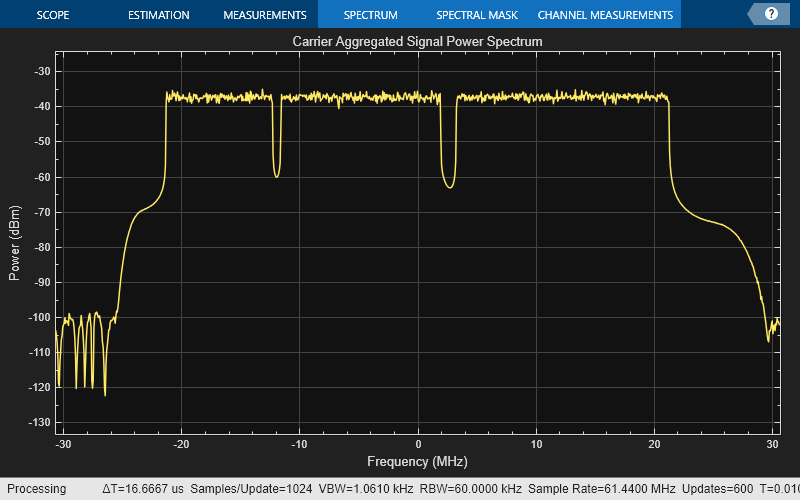Click the SPECTRUM tab
The image size is (800, 500).
click(x=370, y=15)
